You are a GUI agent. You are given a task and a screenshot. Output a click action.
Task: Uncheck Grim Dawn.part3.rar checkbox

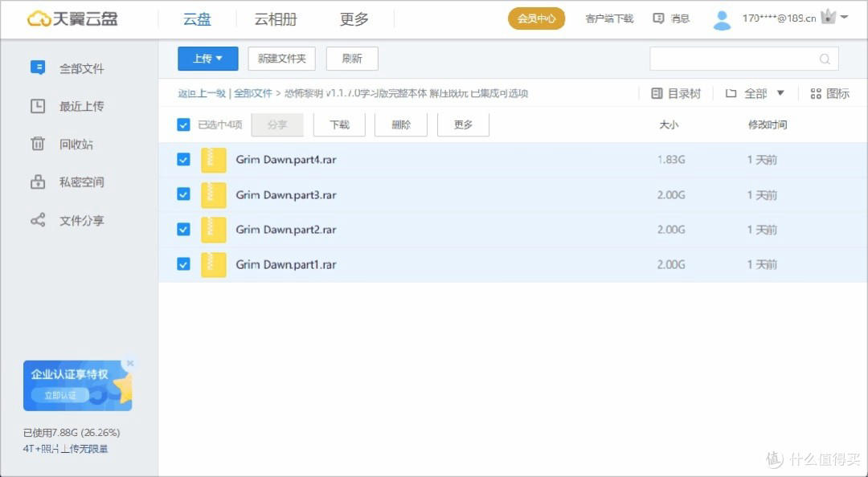click(183, 194)
